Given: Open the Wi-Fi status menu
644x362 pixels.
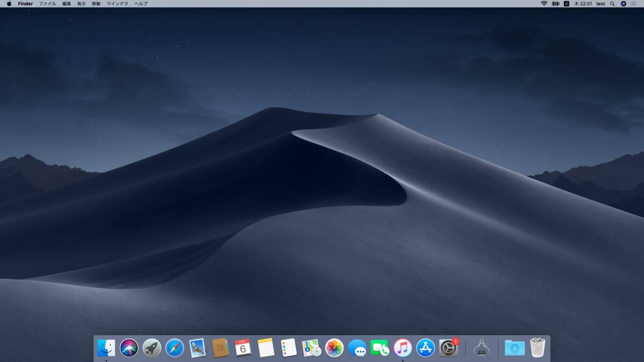Looking at the screenshot, I should (x=544, y=4).
